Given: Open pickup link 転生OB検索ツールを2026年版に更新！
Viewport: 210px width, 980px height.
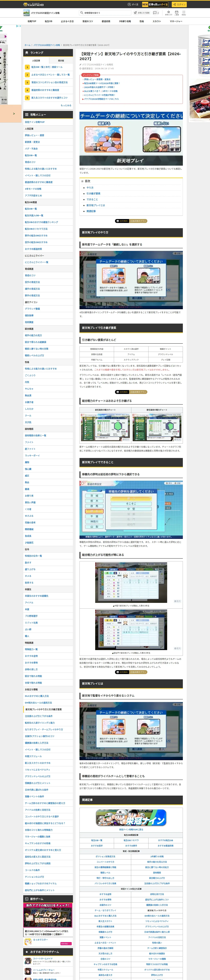Looking at the screenshot, I should tap(102, 83).
